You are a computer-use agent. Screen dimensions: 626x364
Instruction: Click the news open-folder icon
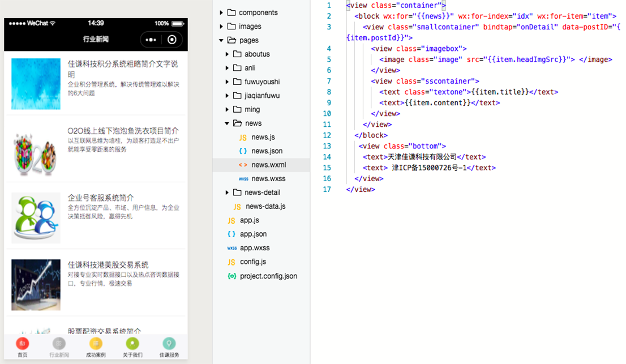[238, 123]
